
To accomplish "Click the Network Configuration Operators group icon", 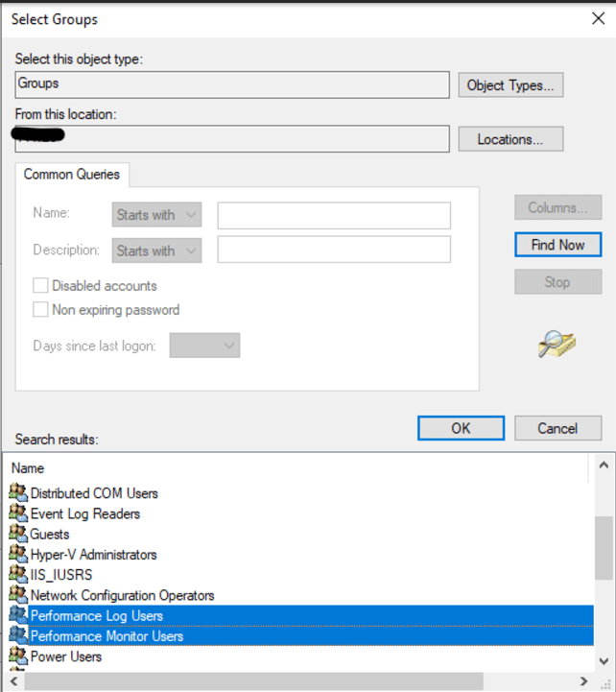I will [x=18, y=595].
